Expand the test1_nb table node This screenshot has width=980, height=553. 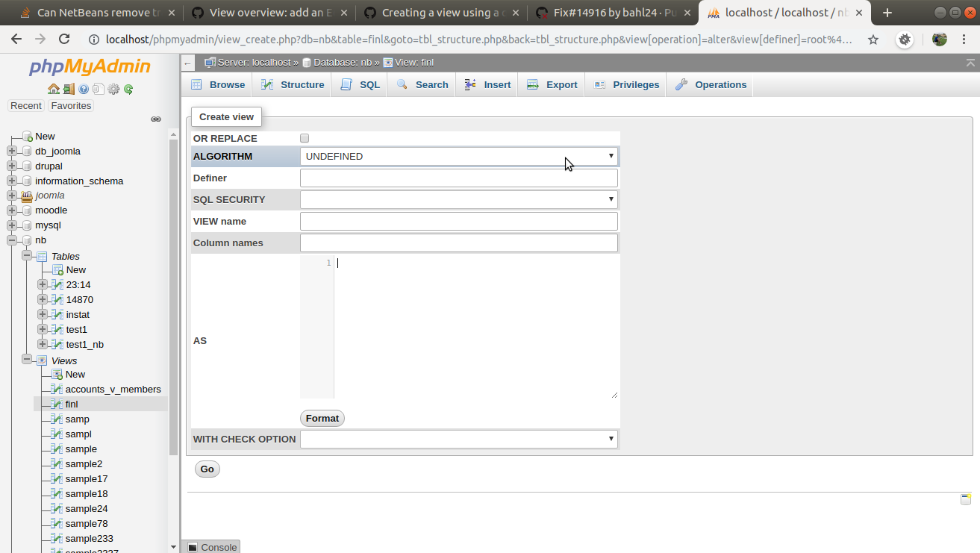click(x=43, y=344)
